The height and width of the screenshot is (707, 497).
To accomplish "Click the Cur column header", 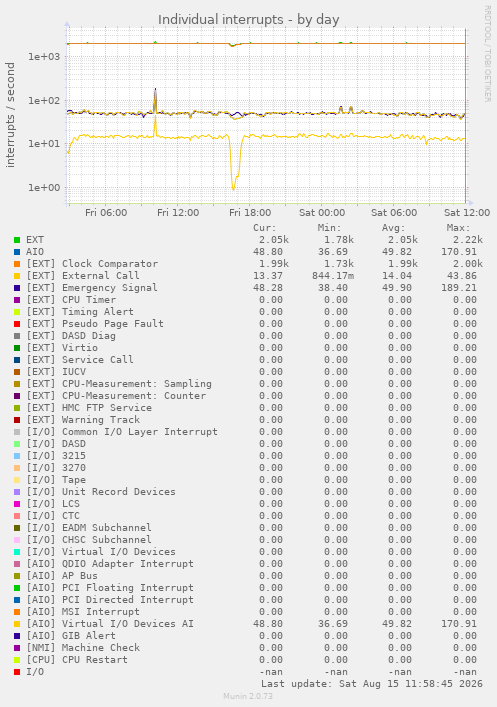I will click(x=264, y=228).
